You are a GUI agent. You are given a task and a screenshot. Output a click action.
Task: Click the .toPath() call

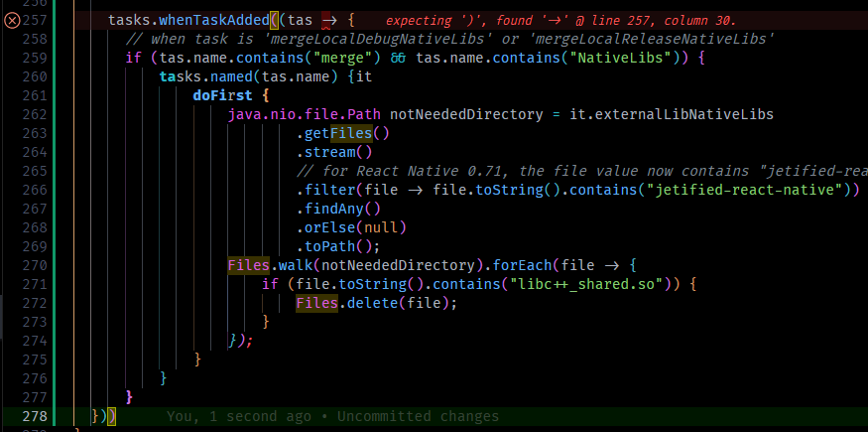[x=339, y=246]
